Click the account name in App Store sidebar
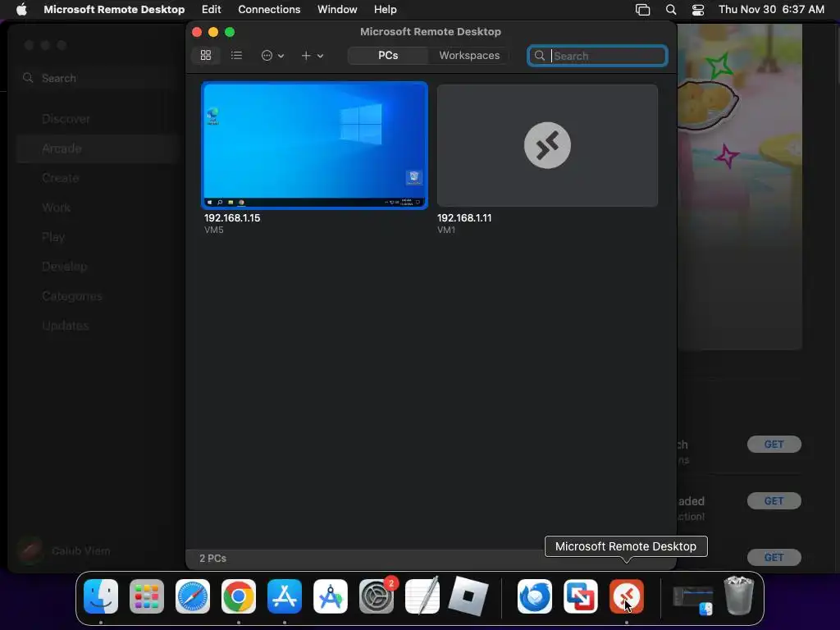Screen dimensions: 840x630 [81, 550]
